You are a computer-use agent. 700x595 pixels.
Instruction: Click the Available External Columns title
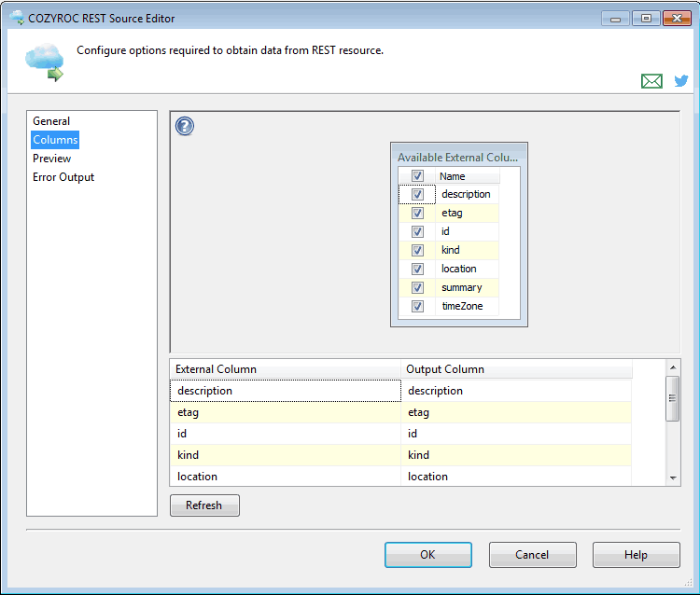point(457,158)
